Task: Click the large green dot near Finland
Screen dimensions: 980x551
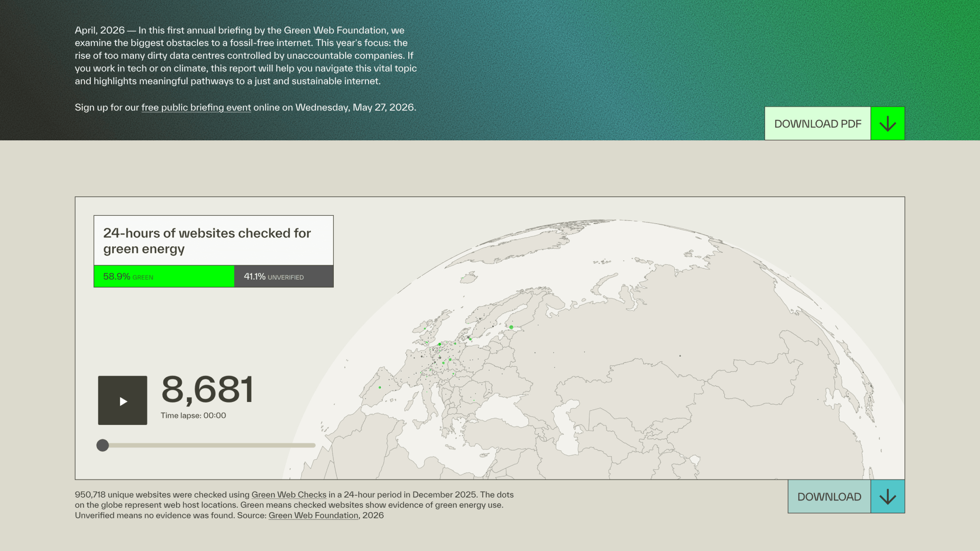Action: point(511,327)
